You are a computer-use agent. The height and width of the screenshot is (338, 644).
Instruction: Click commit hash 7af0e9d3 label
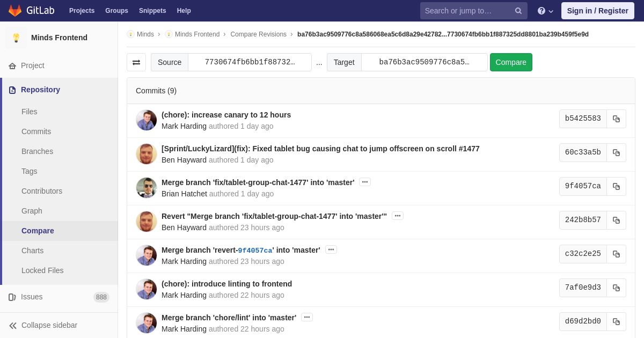click(583, 288)
